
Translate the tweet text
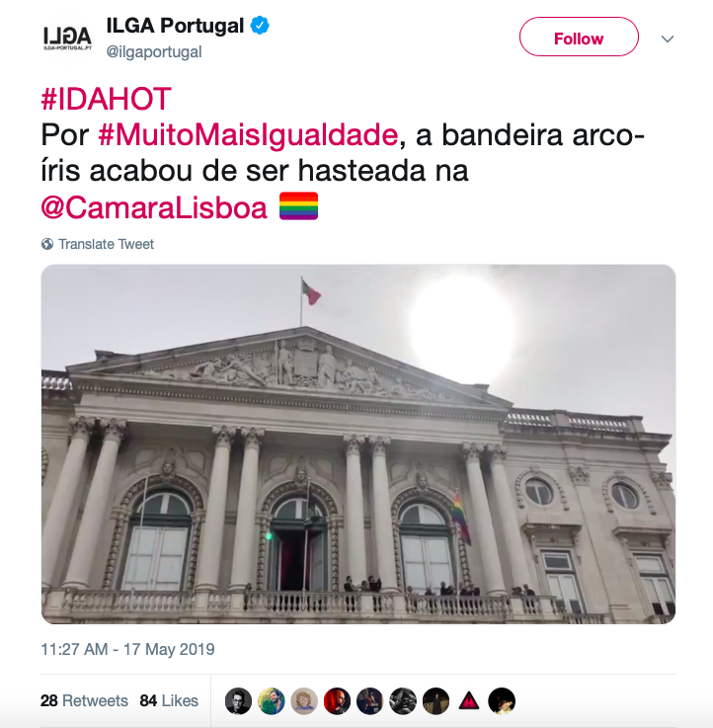[x=106, y=244]
